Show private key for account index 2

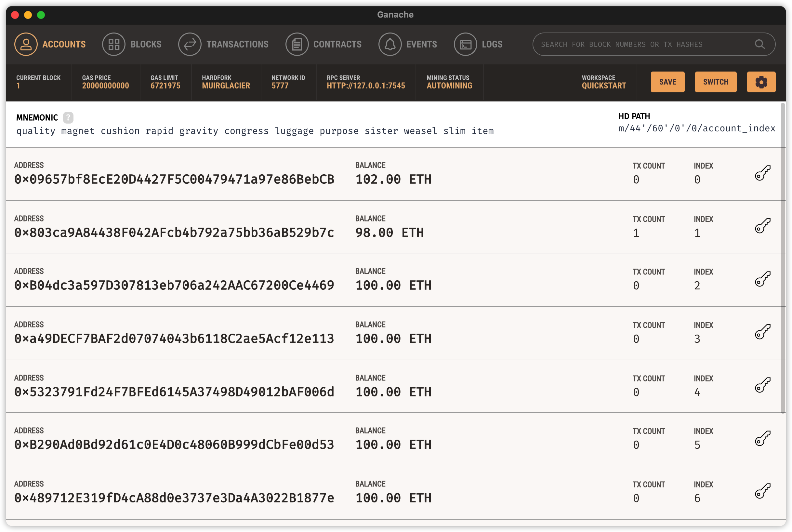pos(762,279)
